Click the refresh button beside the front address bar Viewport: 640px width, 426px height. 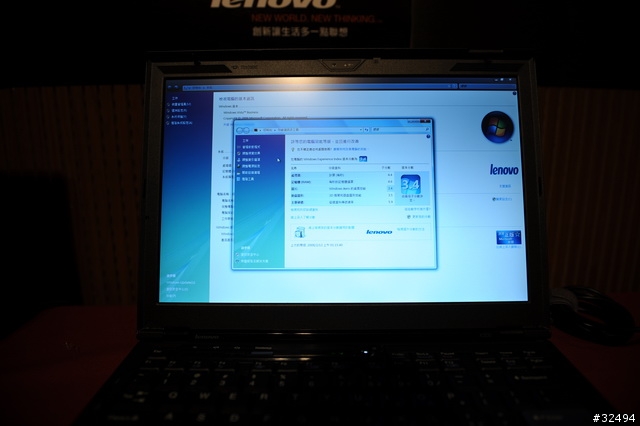coord(367,129)
